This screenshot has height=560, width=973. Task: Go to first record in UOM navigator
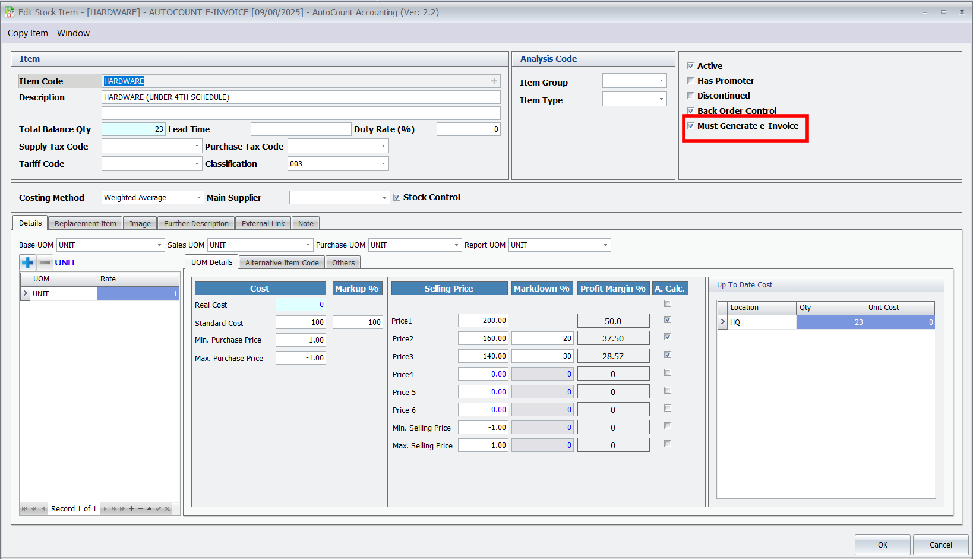[x=24, y=509]
